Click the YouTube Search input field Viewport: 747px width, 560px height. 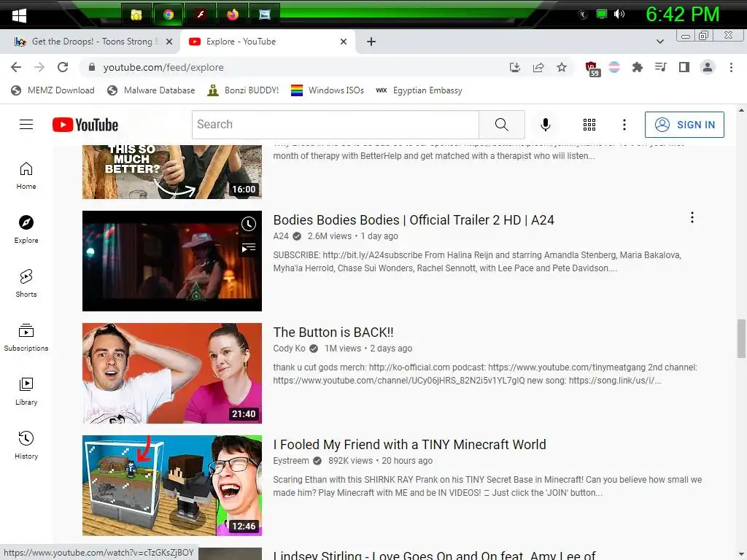click(x=336, y=125)
